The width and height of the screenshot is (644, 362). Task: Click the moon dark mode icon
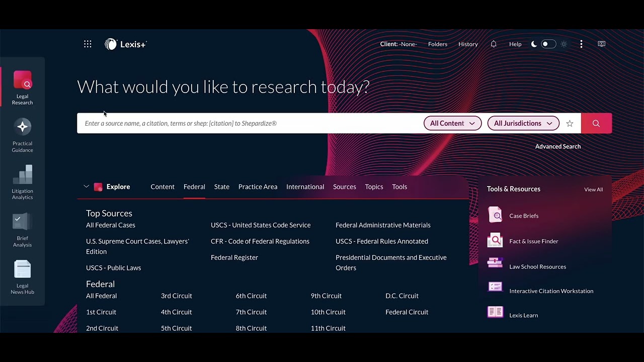[534, 44]
